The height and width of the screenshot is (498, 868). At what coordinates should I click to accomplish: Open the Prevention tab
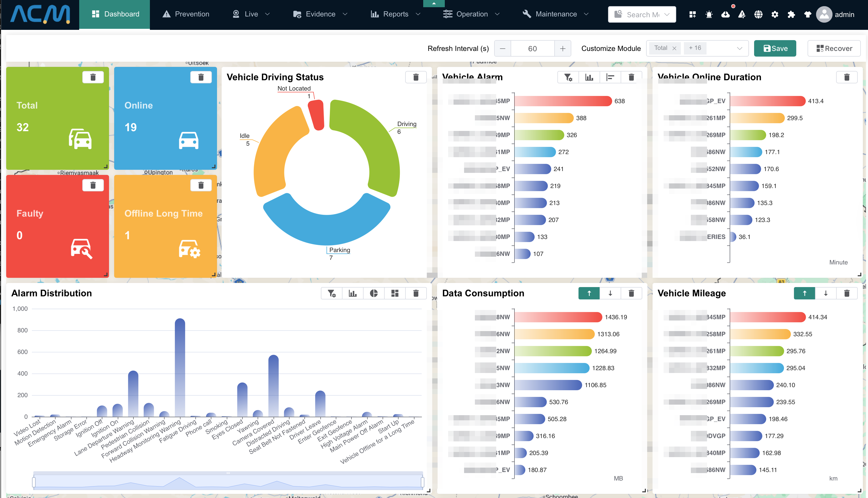[x=186, y=14]
